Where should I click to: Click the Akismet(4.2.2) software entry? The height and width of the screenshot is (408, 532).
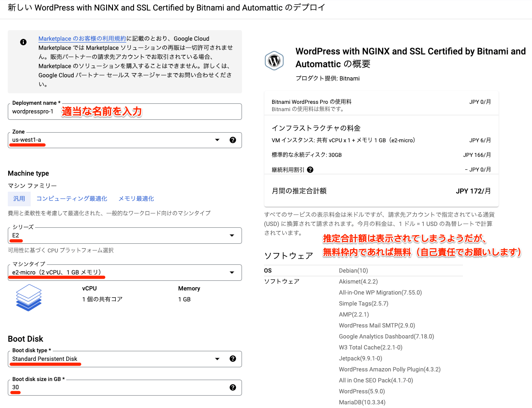pos(358,281)
